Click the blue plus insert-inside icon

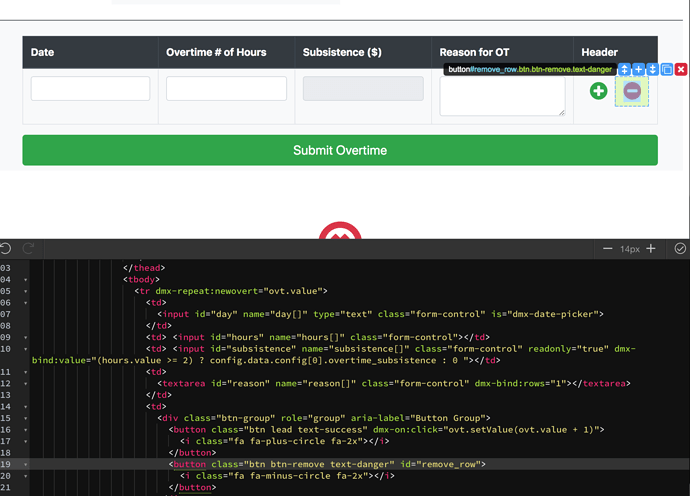coord(639,70)
